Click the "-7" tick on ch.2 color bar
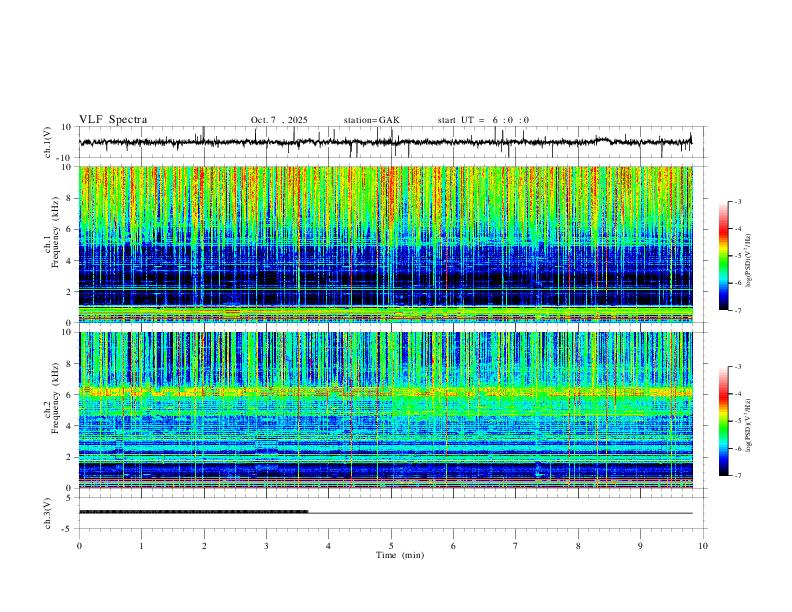 (737, 475)
